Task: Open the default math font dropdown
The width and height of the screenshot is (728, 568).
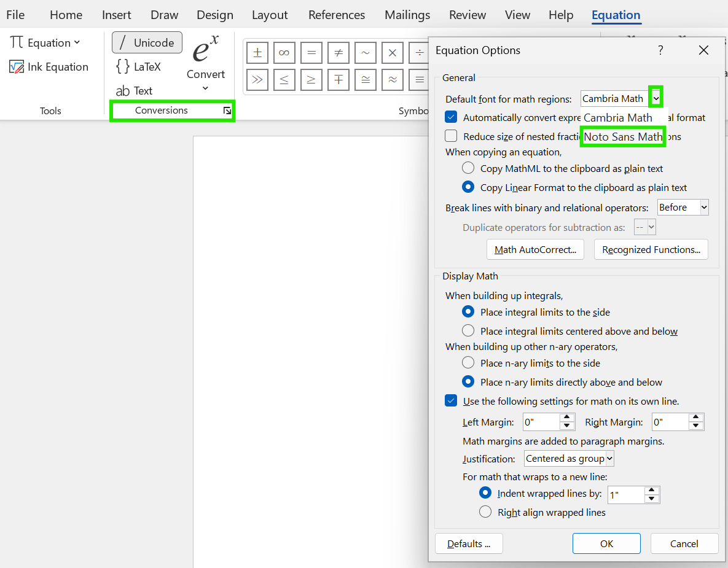Action: click(x=656, y=97)
